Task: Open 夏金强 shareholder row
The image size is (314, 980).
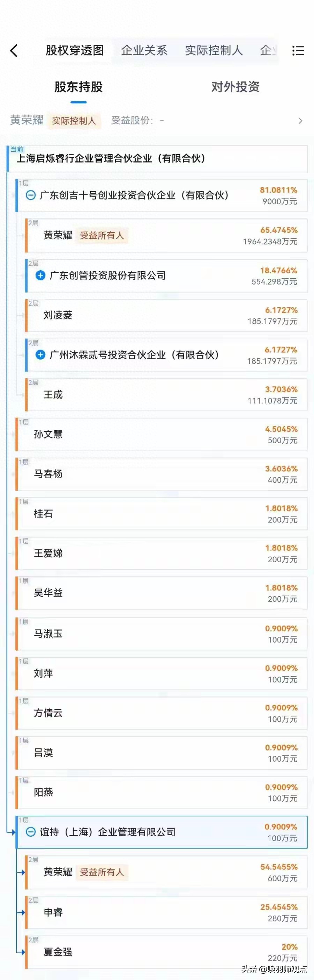Action: 58,951
